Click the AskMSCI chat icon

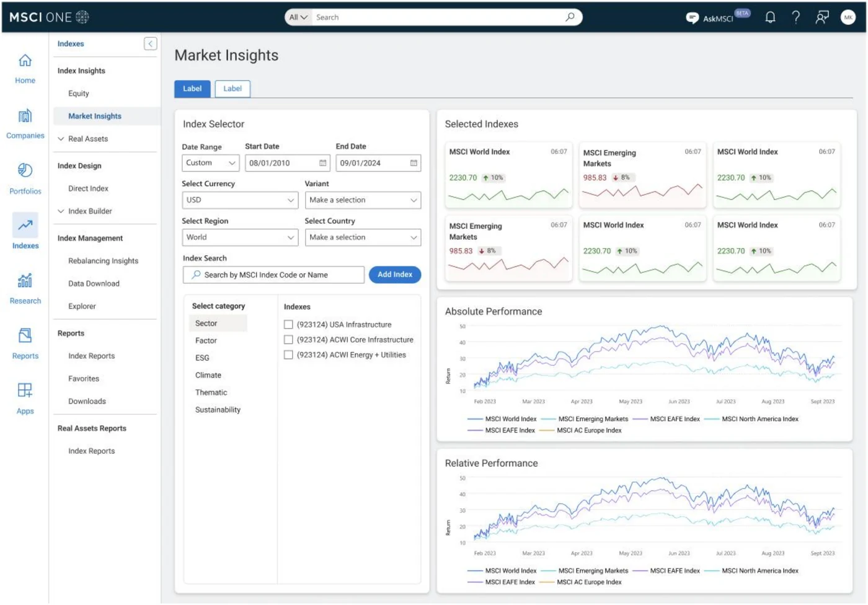692,18
